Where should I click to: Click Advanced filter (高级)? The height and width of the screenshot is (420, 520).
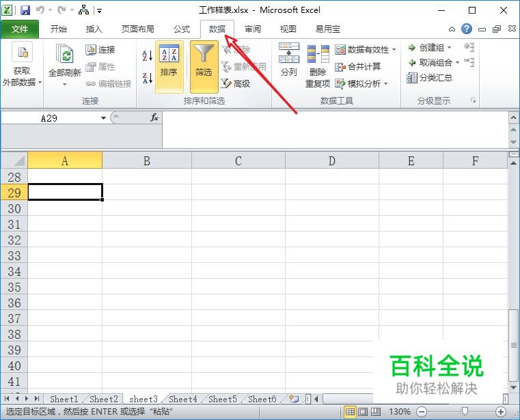(236, 83)
